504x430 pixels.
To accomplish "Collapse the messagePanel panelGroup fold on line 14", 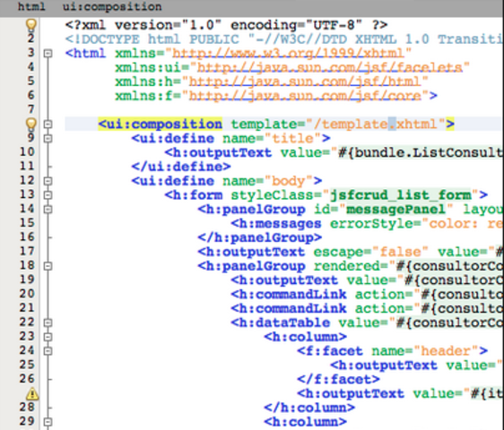I will tap(48, 209).
